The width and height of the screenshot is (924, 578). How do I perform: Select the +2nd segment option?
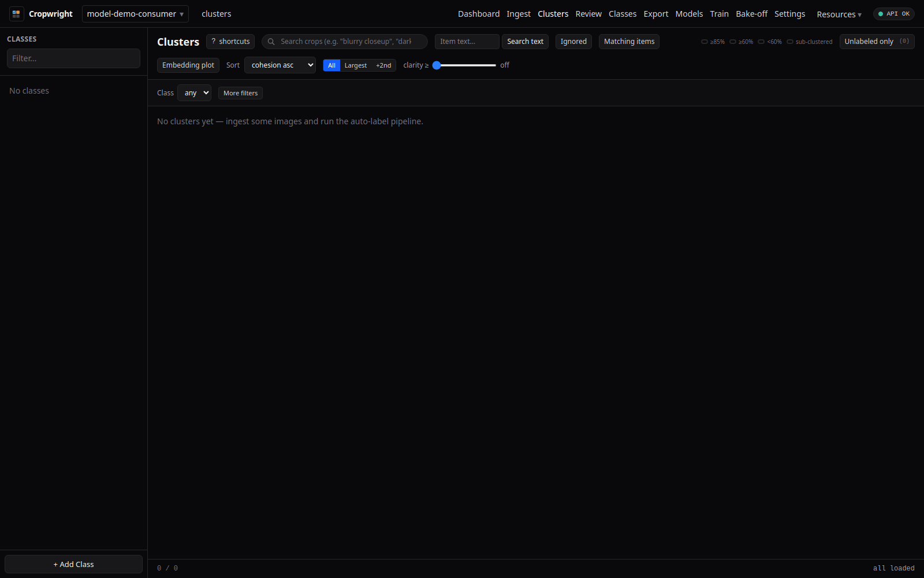[383, 65]
